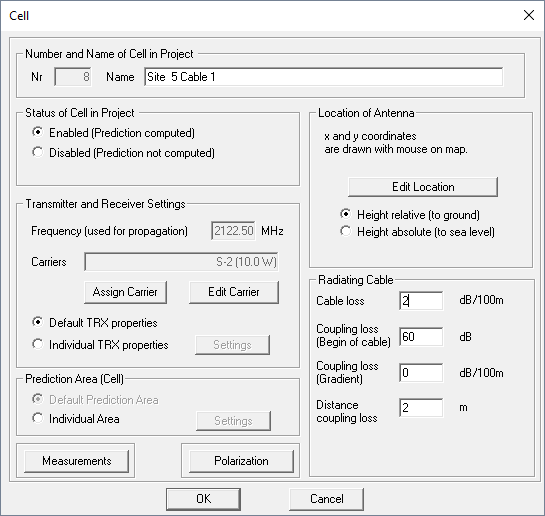Click the Edit Location button
The height and width of the screenshot is (516, 545).
pyautogui.click(x=423, y=187)
